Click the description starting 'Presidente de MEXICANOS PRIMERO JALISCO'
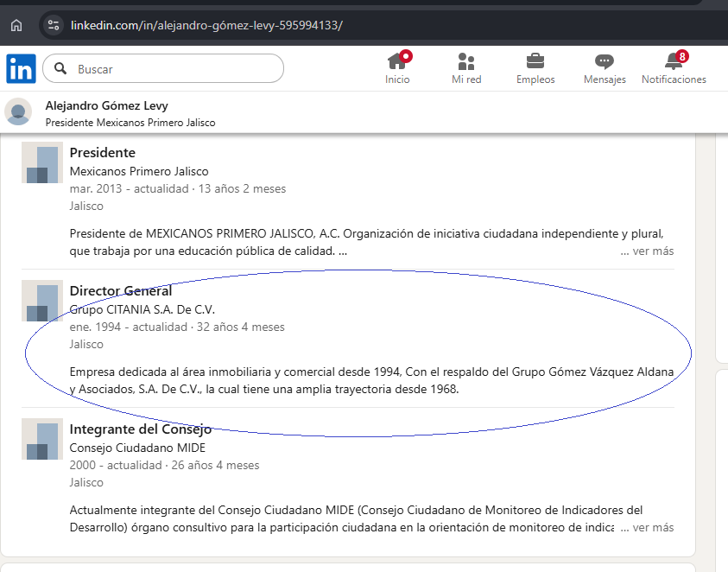 (x=367, y=242)
